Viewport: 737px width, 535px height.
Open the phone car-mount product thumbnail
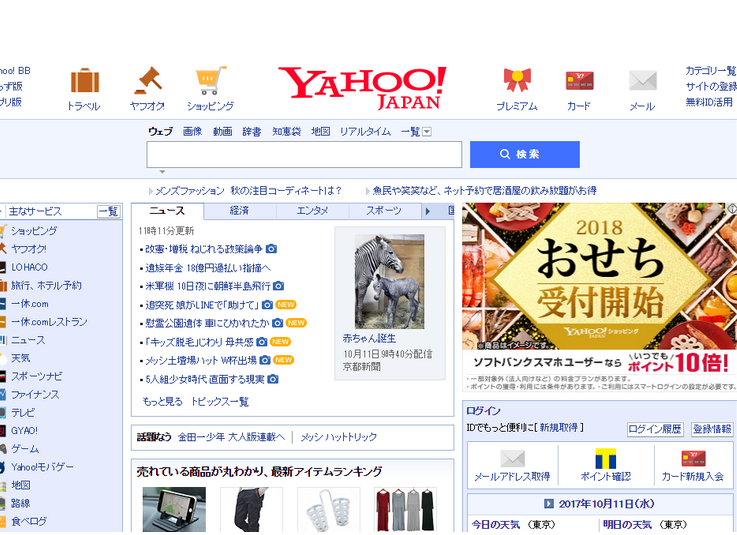[174, 510]
